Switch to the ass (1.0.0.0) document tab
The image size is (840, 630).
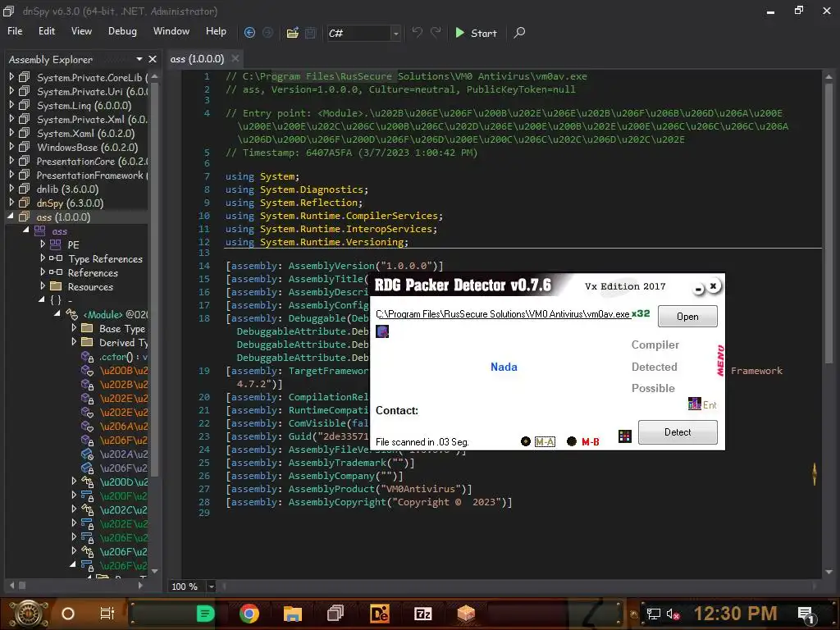coord(197,59)
